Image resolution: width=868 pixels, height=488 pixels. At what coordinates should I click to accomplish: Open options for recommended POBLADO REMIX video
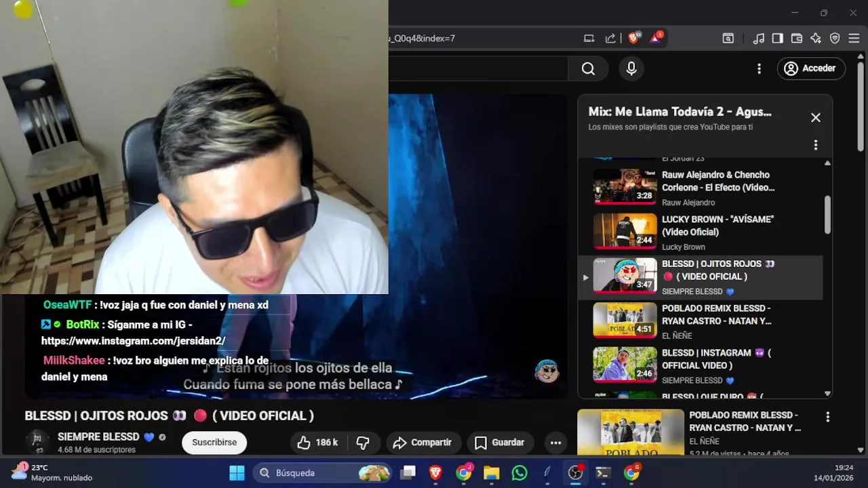(x=827, y=417)
